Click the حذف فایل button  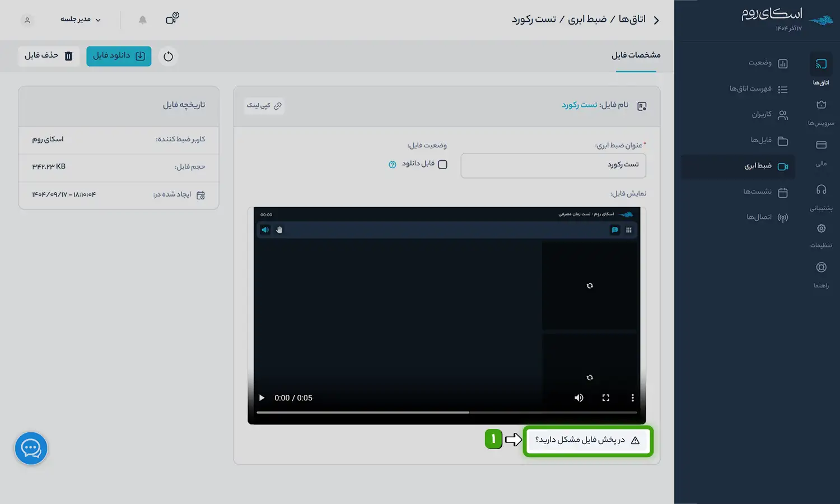[x=49, y=56]
